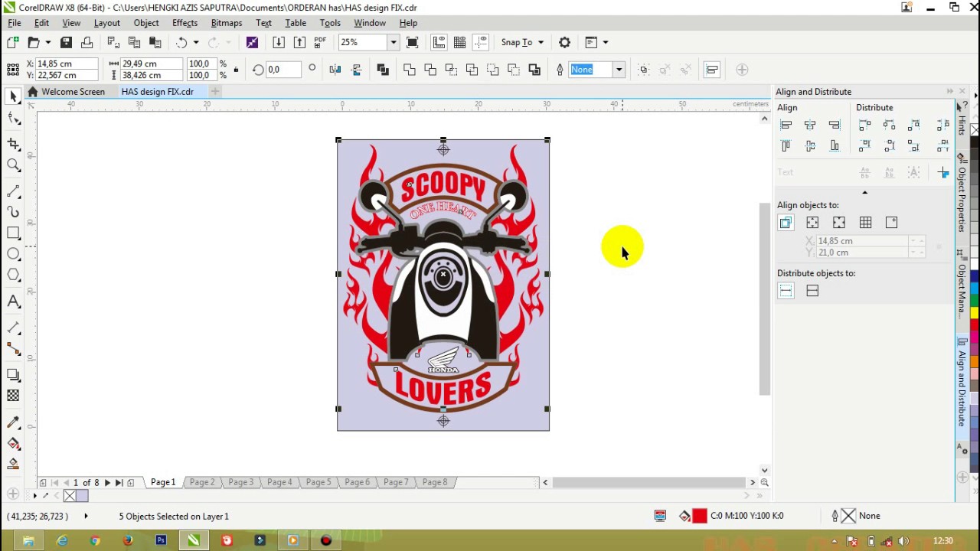Switch to Page 3 tab
Viewport: 980px width, 551px height.
(240, 482)
